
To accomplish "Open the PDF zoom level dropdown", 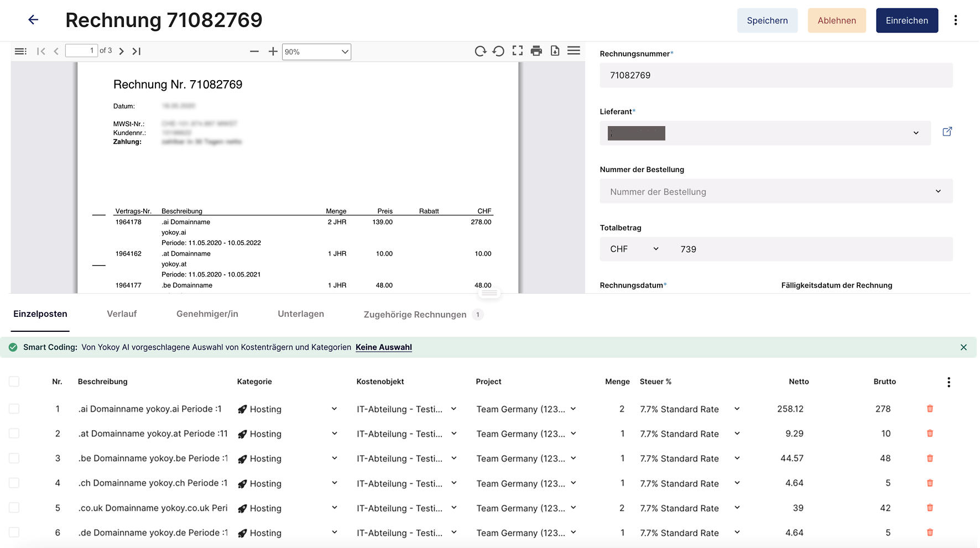I will tap(316, 52).
